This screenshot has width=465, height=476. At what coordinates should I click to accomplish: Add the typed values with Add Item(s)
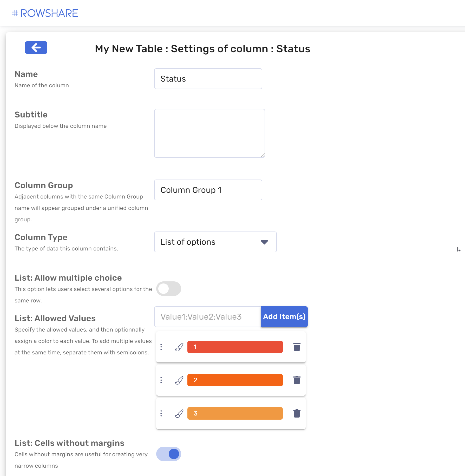coord(284,317)
